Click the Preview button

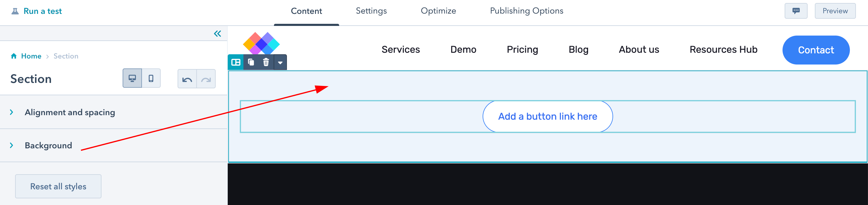point(835,11)
